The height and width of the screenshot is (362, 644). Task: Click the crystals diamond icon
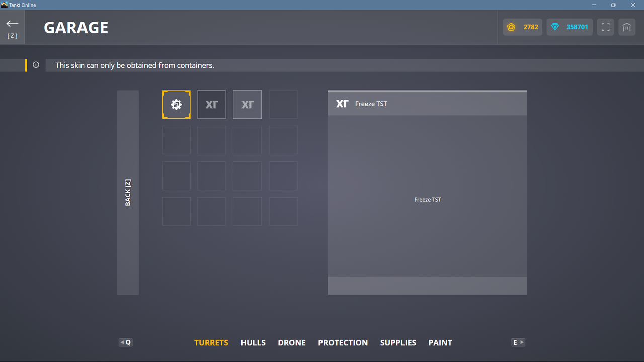pyautogui.click(x=555, y=27)
